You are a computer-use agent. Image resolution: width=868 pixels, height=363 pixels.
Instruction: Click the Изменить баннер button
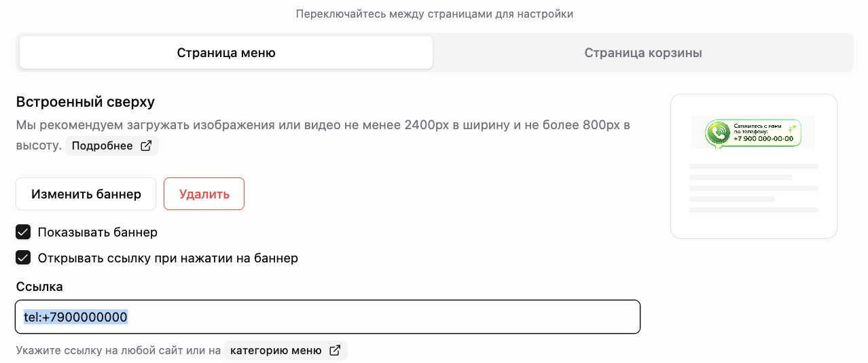[x=86, y=194]
